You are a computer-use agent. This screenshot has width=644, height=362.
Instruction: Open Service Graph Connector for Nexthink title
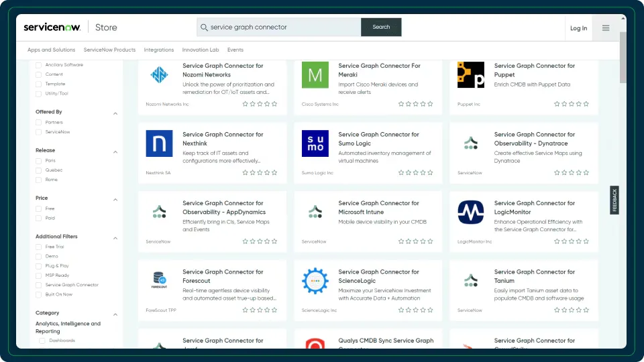pos(223,139)
